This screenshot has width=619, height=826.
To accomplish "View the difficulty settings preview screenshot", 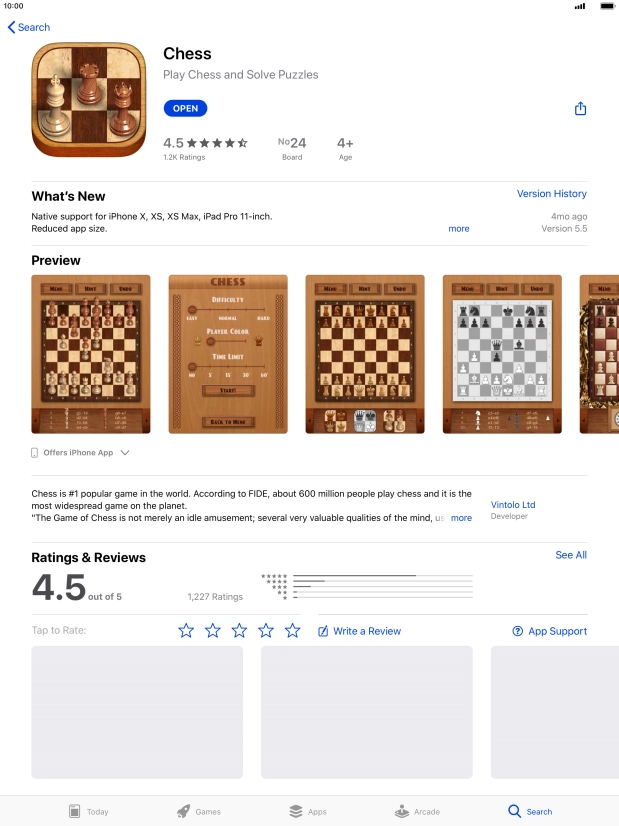I will [x=228, y=354].
